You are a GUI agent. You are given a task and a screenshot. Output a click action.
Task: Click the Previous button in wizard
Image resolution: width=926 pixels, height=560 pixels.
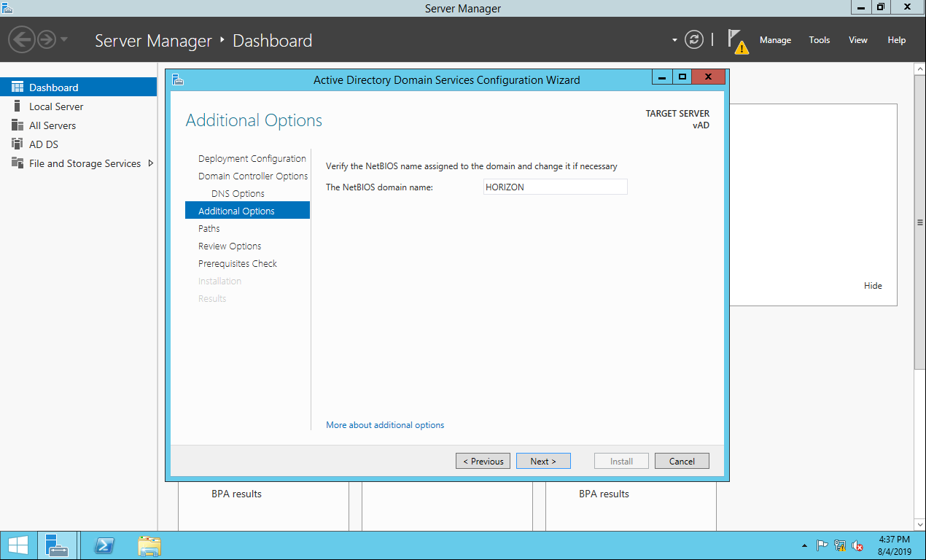pyautogui.click(x=483, y=461)
